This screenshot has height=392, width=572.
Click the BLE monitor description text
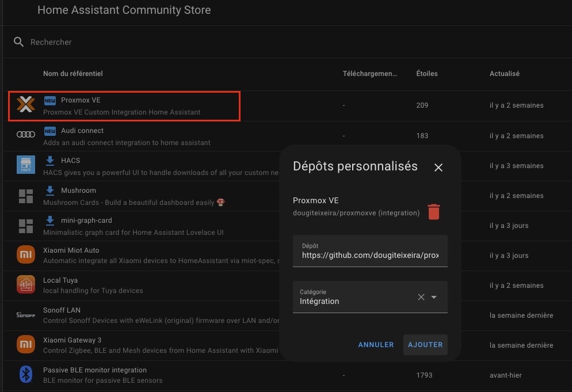[x=103, y=380]
